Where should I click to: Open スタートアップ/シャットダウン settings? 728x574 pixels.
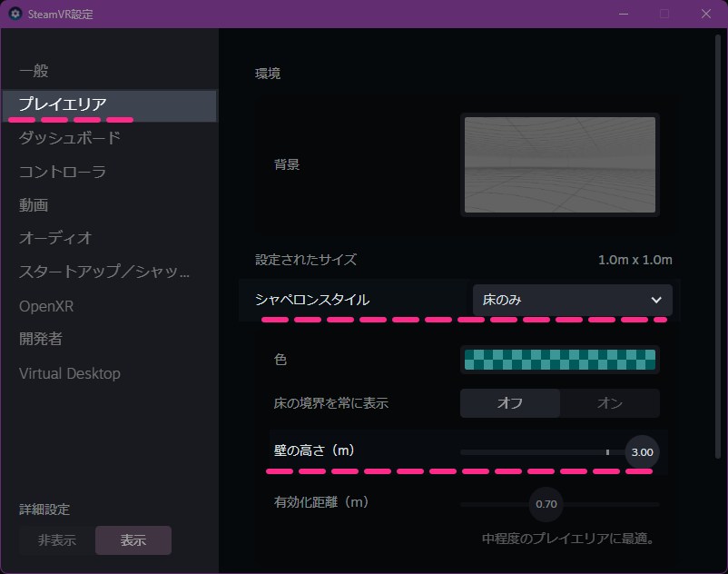[x=104, y=272]
